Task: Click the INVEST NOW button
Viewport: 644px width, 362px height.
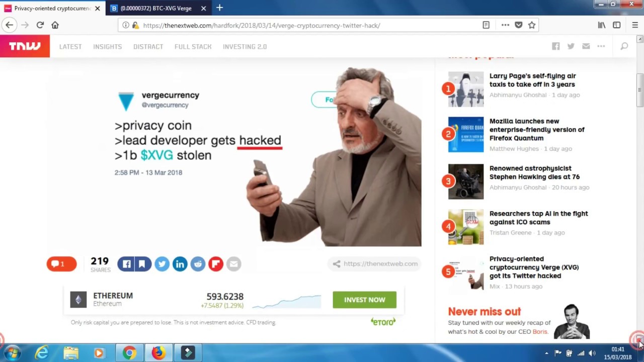Action: (364, 300)
